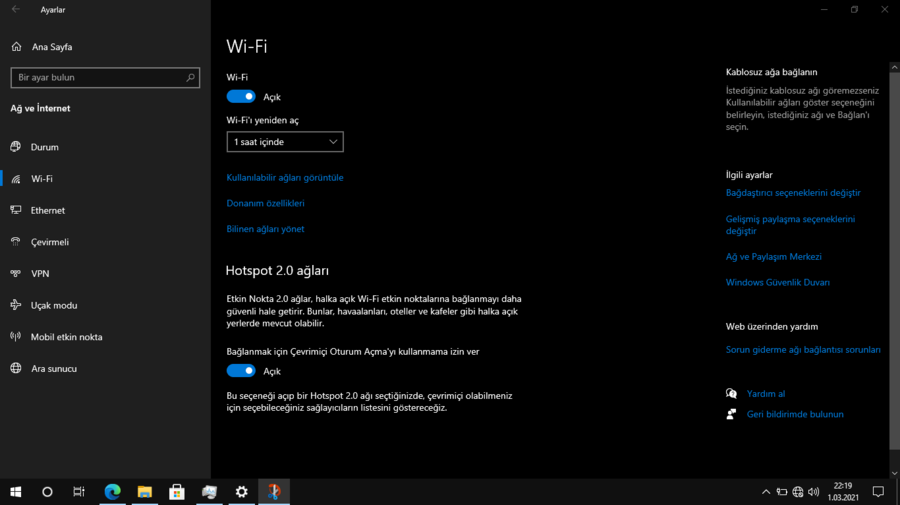Click the Geri bildirimde bulunun person icon
900x505 pixels.
tap(731, 414)
